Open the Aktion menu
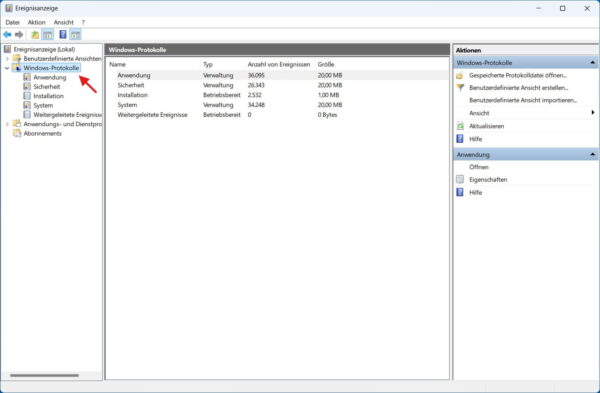Screen dimensions: 600x393 pyautogui.click(x=36, y=23)
